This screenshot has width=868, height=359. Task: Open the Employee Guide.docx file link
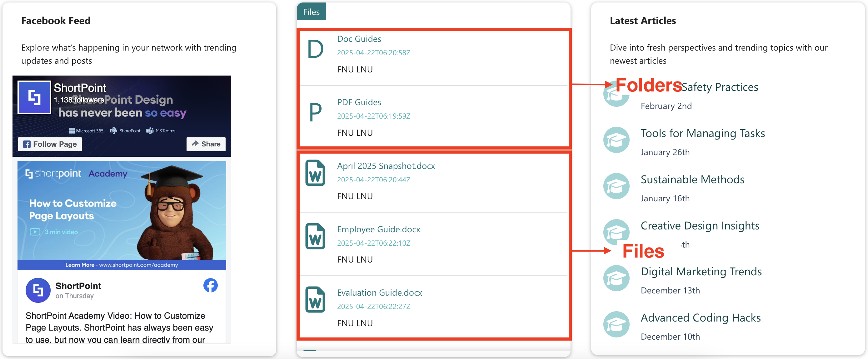coord(378,229)
